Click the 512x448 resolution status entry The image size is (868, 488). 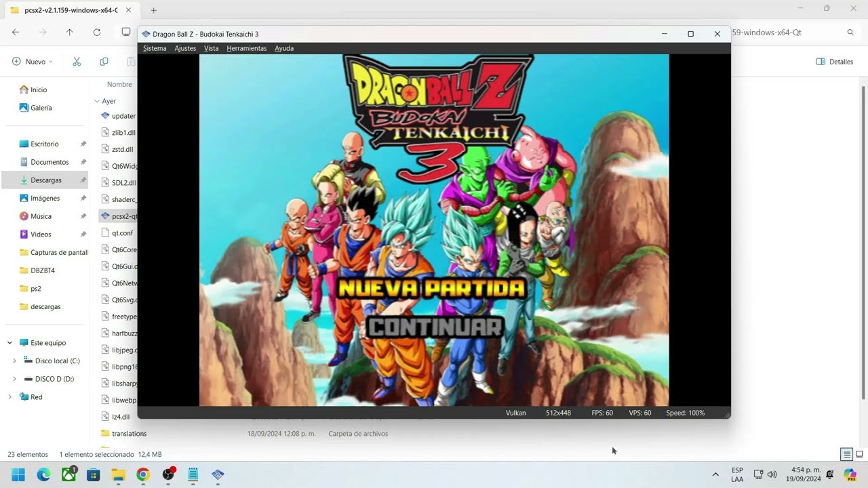click(x=559, y=413)
